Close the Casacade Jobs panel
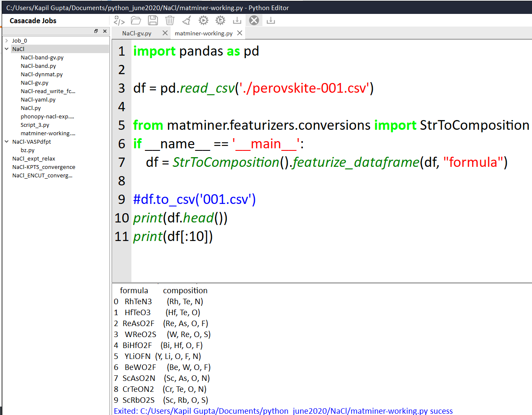 pyautogui.click(x=105, y=31)
